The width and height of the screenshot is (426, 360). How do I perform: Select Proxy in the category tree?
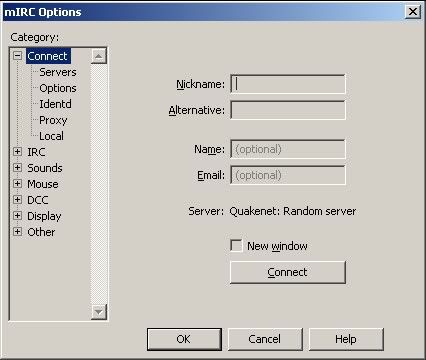[x=53, y=120]
